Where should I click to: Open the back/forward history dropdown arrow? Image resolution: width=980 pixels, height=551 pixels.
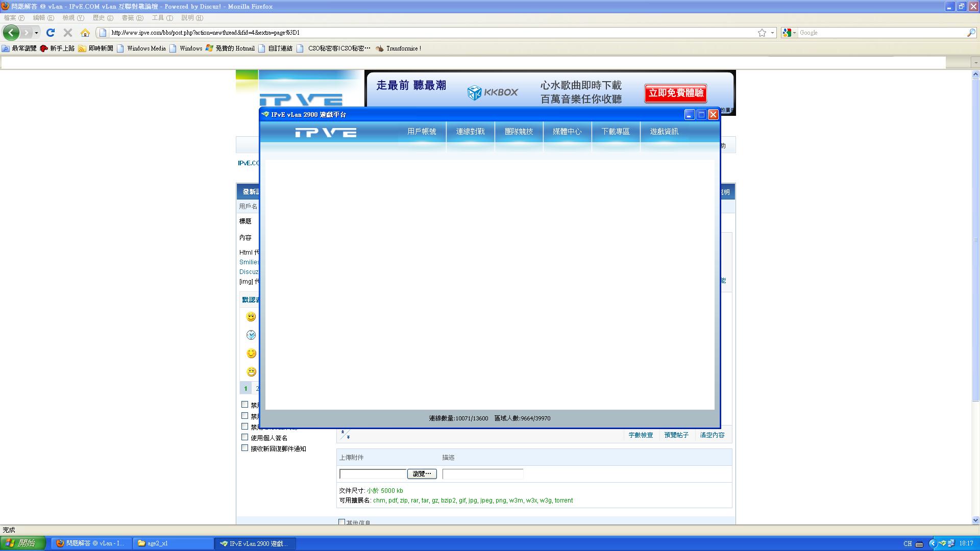[x=36, y=33]
